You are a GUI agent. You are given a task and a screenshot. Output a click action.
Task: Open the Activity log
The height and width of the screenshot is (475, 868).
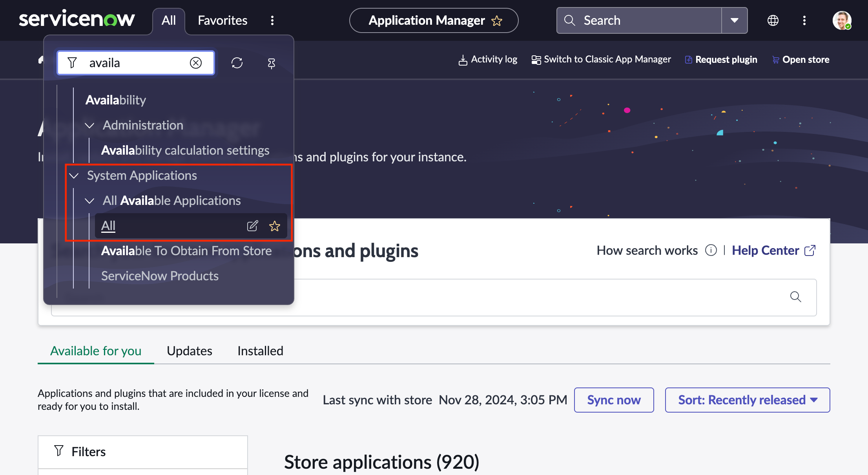tap(488, 59)
